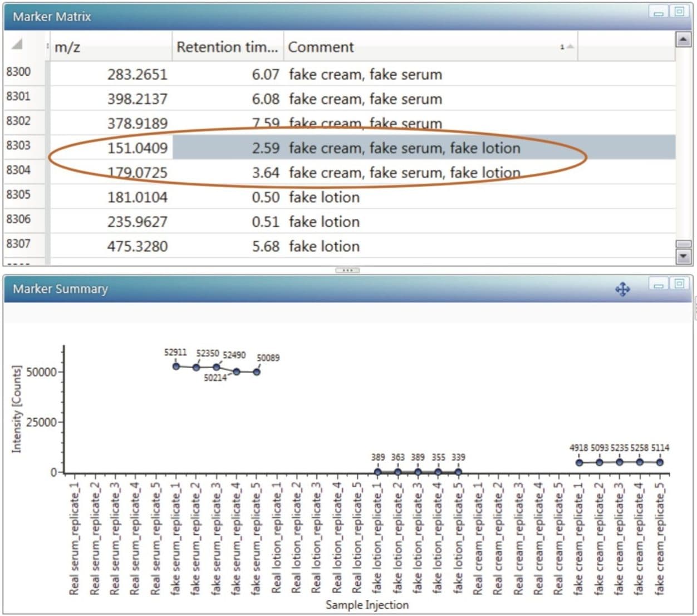
Task: Select row header 8305
Action: [24, 194]
